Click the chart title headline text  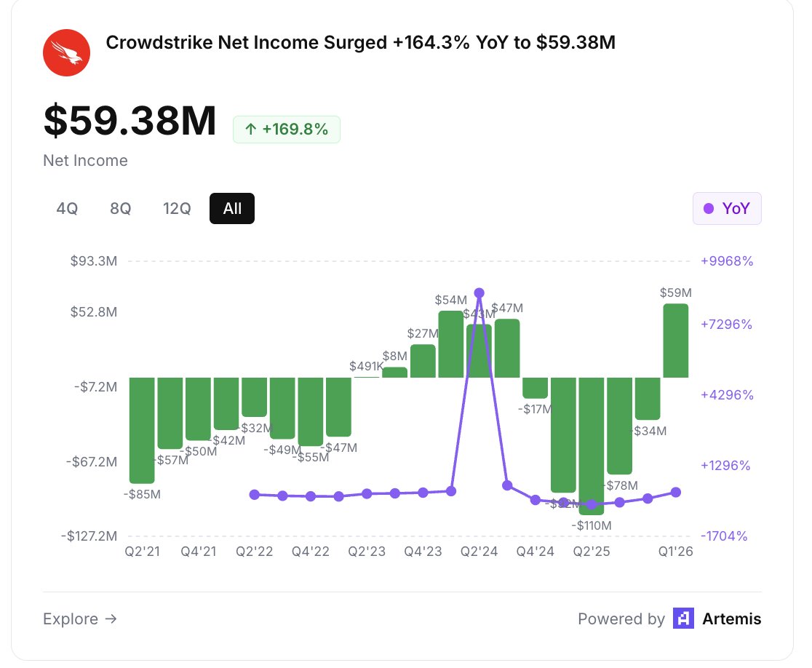coord(360,42)
